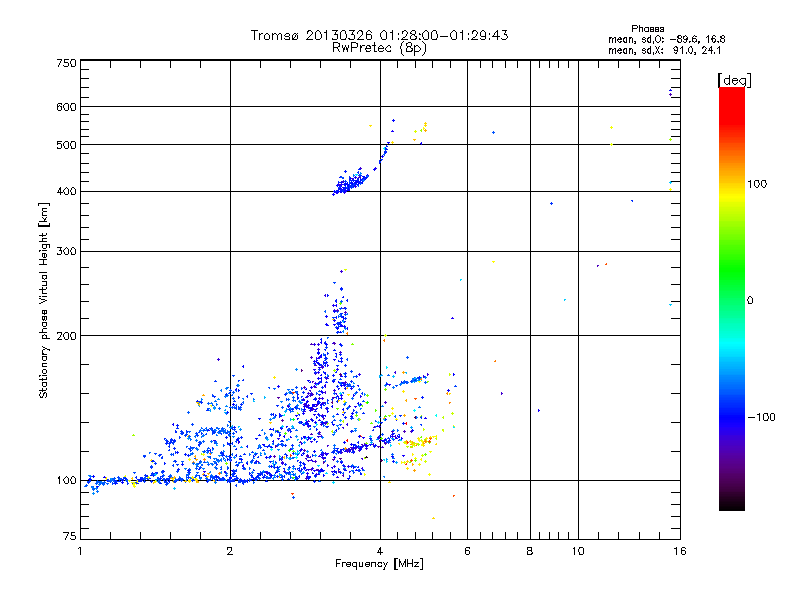
Task: Click the x-axis tick label '10'
Action: 578,551
